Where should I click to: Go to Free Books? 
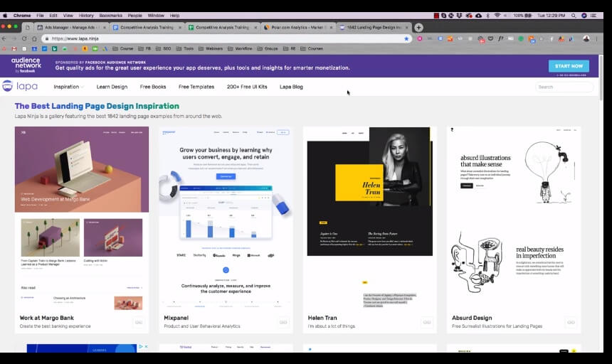tap(153, 87)
